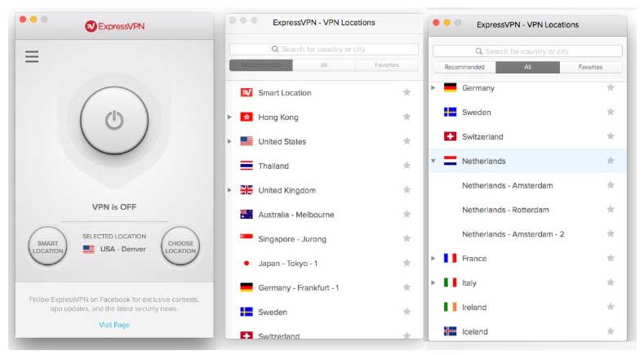
Task: Select Netherlands - Amsterdam location
Action: [x=507, y=185]
